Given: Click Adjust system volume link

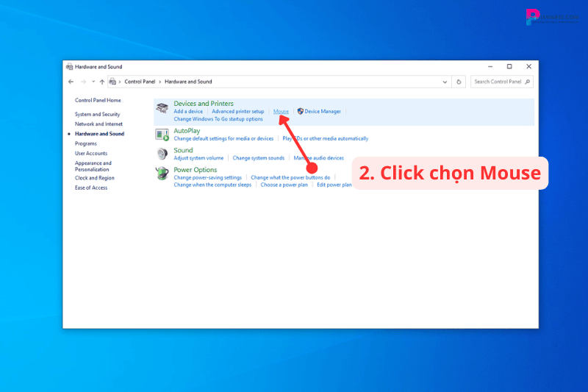Looking at the screenshot, I should [x=198, y=158].
